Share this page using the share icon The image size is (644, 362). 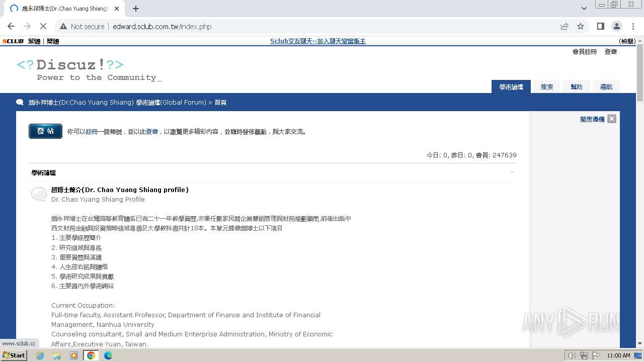pyautogui.click(x=565, y=26)
